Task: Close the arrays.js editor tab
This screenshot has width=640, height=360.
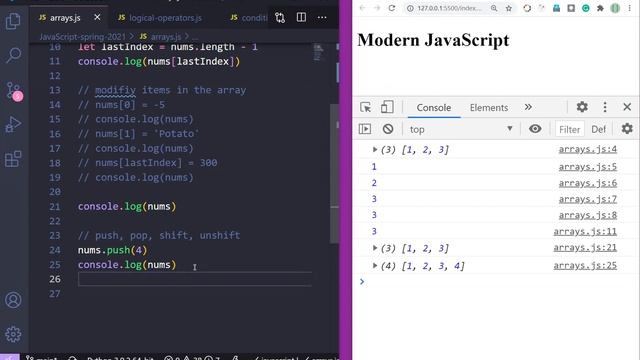Action: pyautogui.click(x=97, y=18)
